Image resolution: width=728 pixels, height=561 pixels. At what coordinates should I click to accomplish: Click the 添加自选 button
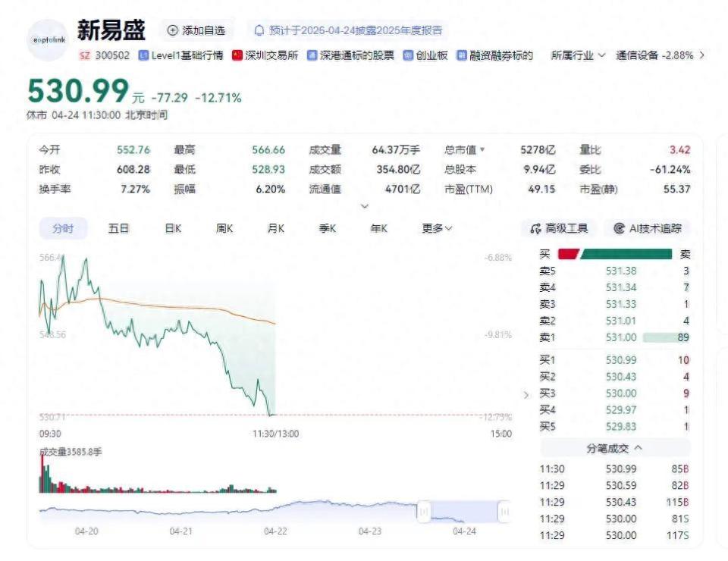(196, 30)
